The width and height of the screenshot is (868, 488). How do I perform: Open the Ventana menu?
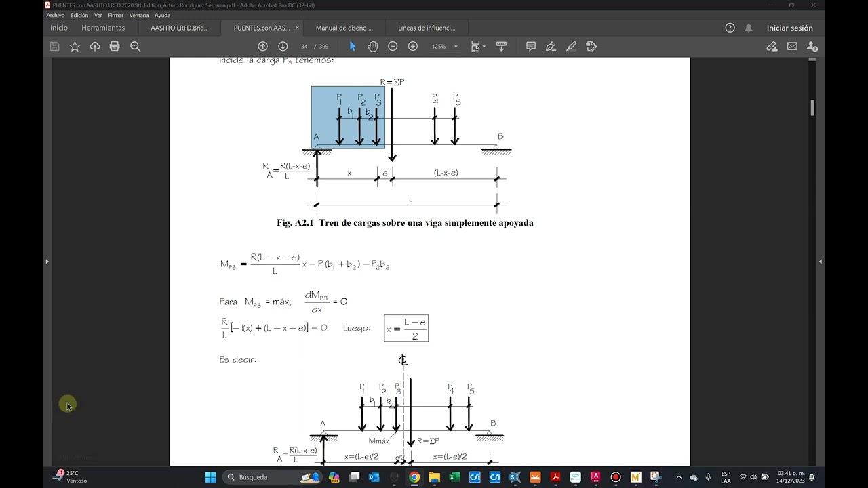(139, 15)
